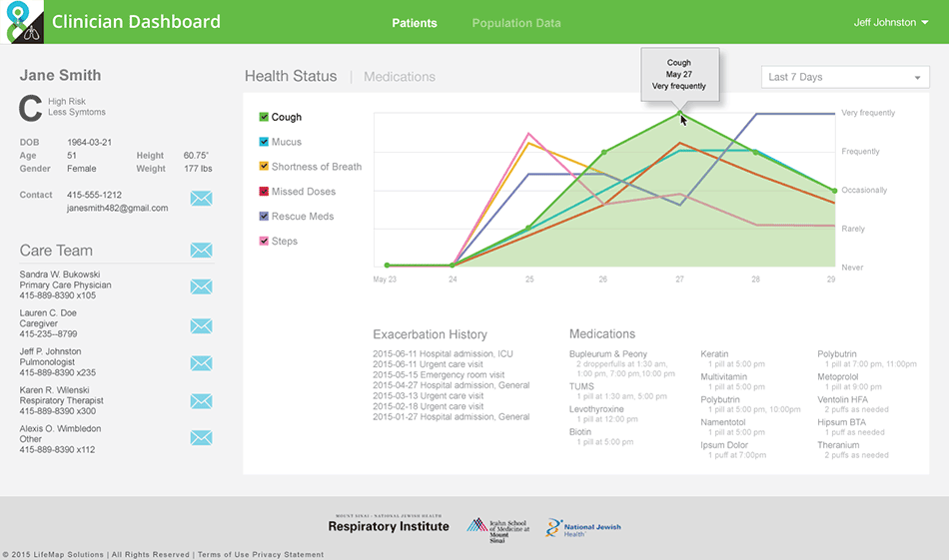Click Sandra W. Bukowski's name
Screen dimensions: 949x560
pyautogui.click(x=60, y=274)
